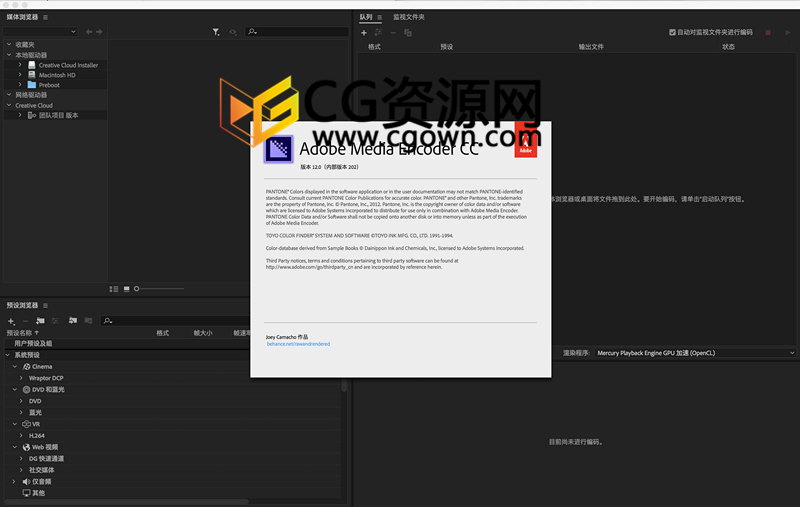The width and height of the screenshot is (800, 507).
Task: Click the Media Browser search field
Action: [296, 32]
